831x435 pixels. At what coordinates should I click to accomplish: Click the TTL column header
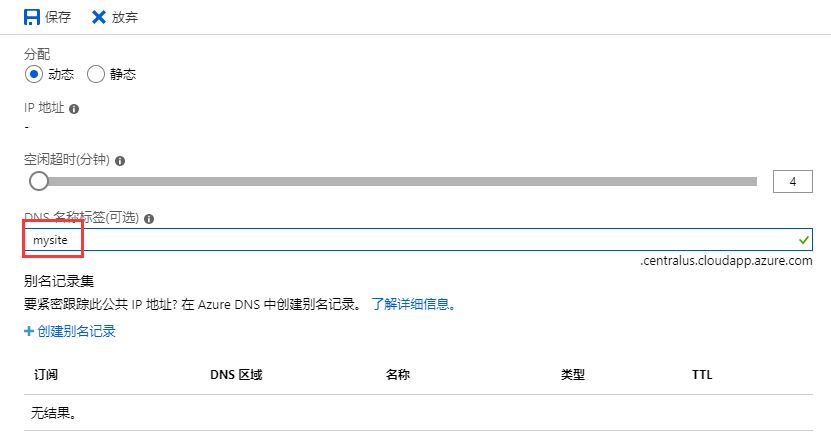click(702, 375)
